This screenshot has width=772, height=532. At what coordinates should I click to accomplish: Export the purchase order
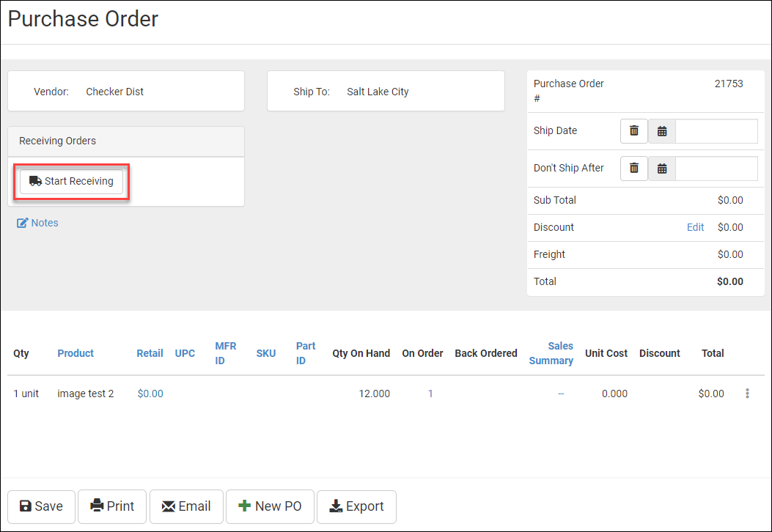356,506
